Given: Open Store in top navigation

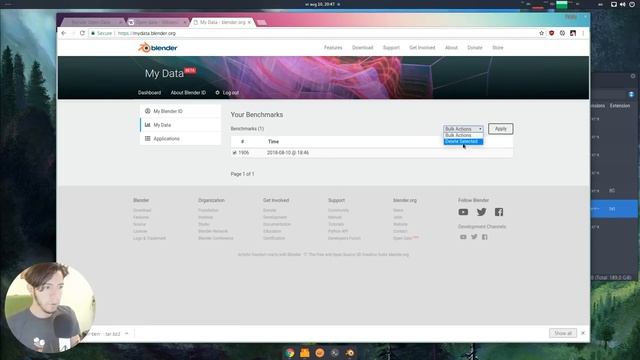Looking at the screenshot, I should click(498, 48).
